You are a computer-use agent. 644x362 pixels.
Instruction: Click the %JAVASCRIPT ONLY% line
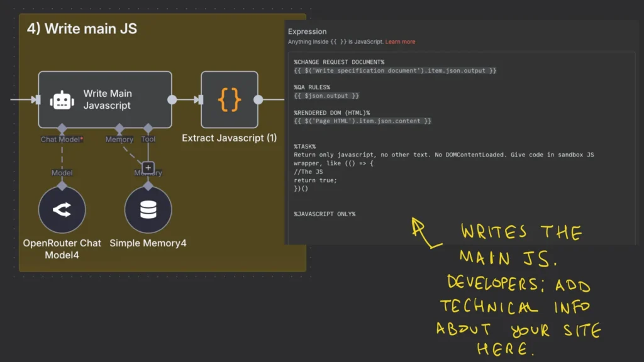[325, 214]
